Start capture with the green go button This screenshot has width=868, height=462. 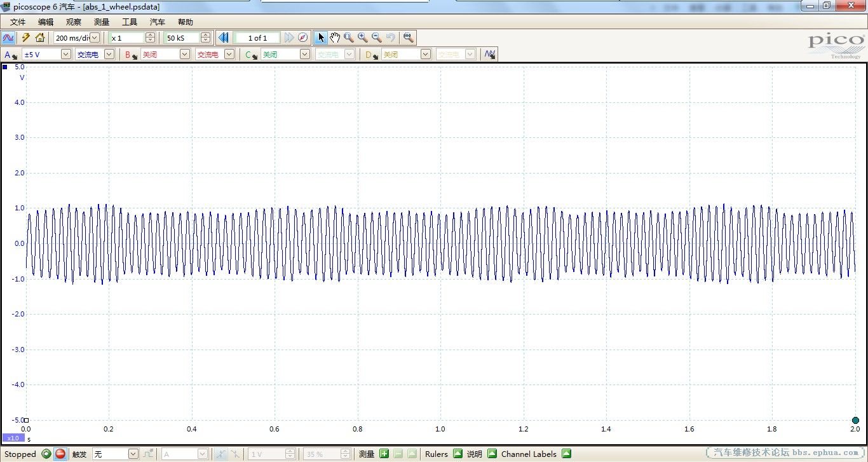[x=46, y=454]
